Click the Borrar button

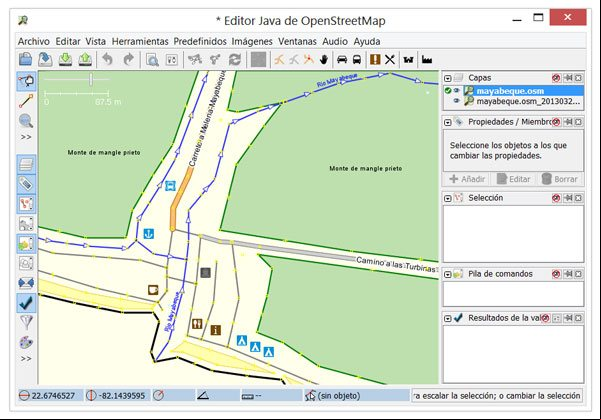(x=560, y=179)
